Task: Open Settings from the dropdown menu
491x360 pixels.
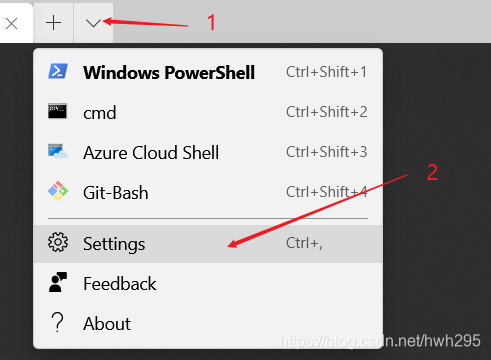Action: [x=208, y=244]
